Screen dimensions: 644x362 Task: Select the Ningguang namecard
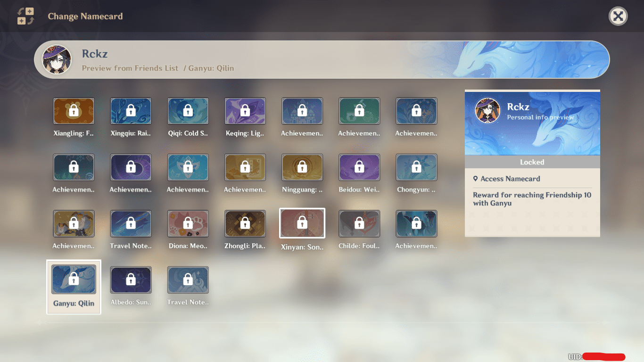(x=302, y=167)
